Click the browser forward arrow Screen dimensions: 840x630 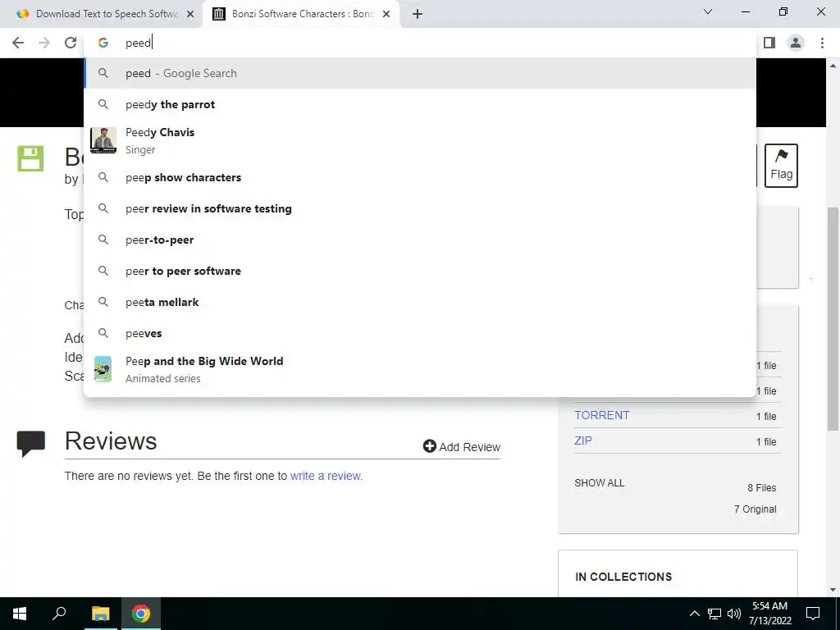44,43
